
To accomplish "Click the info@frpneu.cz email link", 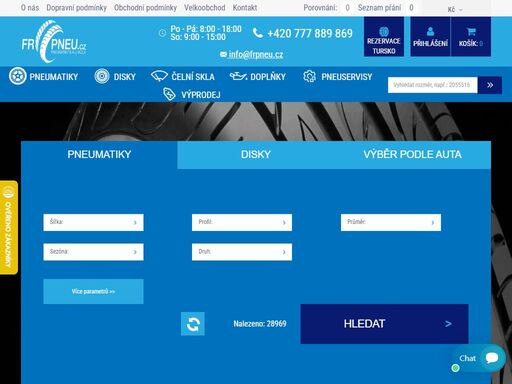I will [256, 54].
